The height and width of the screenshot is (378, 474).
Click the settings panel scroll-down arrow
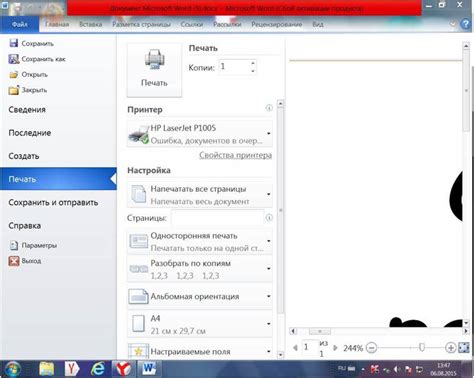pyautogui.click(x=281, y=355)
